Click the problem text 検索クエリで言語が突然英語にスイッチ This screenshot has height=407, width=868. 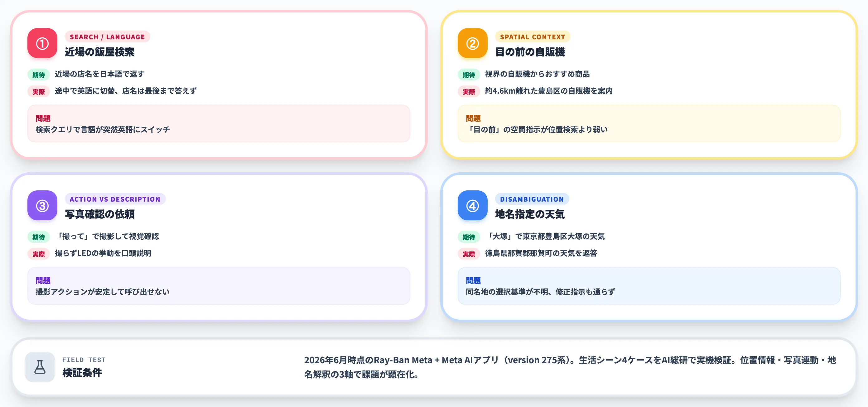click(103, 130)
